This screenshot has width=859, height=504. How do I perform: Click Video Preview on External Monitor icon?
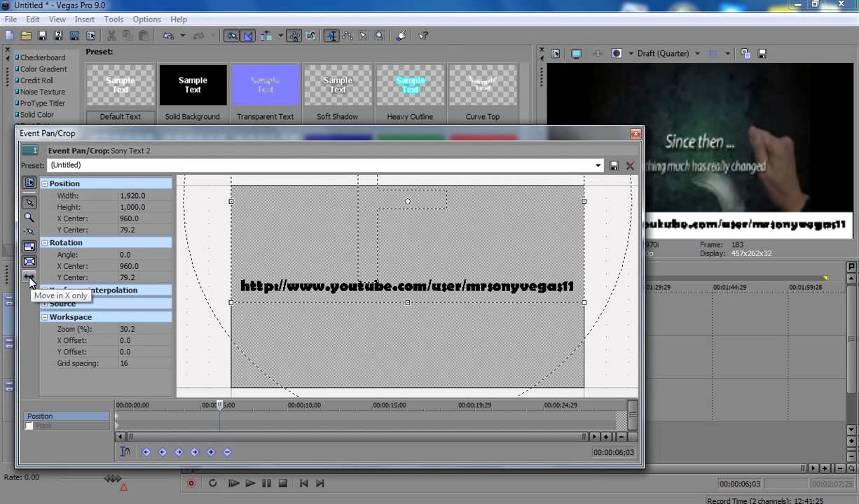coord(576,53)
